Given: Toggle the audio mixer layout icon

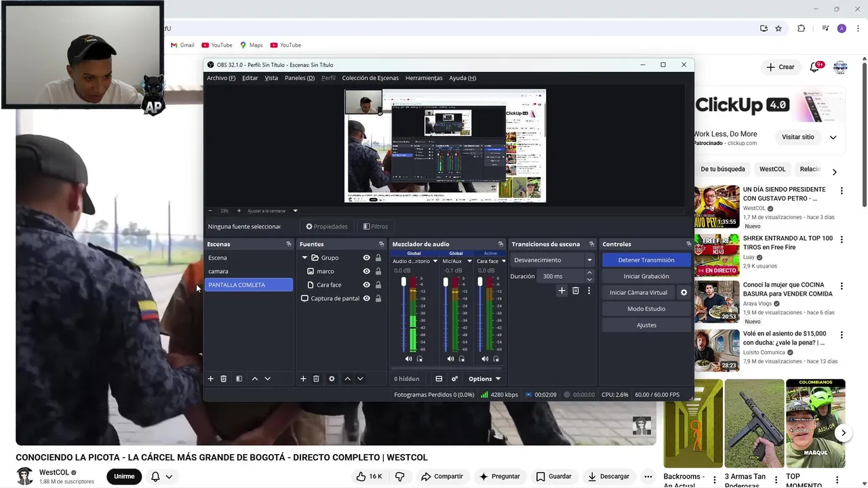Looking at the screenshot, I should point(439,379).
